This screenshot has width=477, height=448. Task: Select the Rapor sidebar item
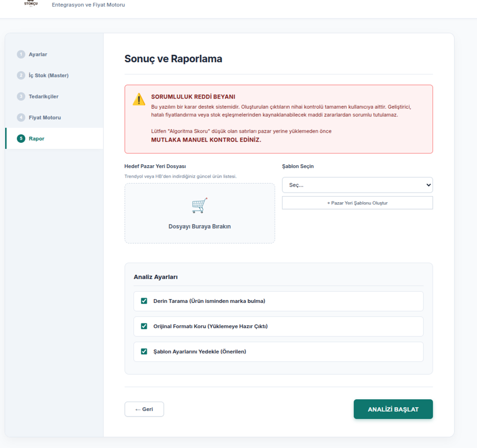36,138
